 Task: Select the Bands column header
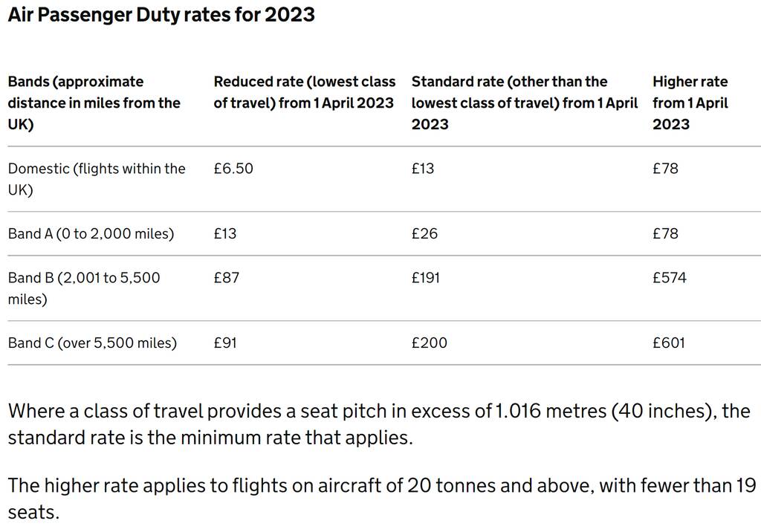94,103
